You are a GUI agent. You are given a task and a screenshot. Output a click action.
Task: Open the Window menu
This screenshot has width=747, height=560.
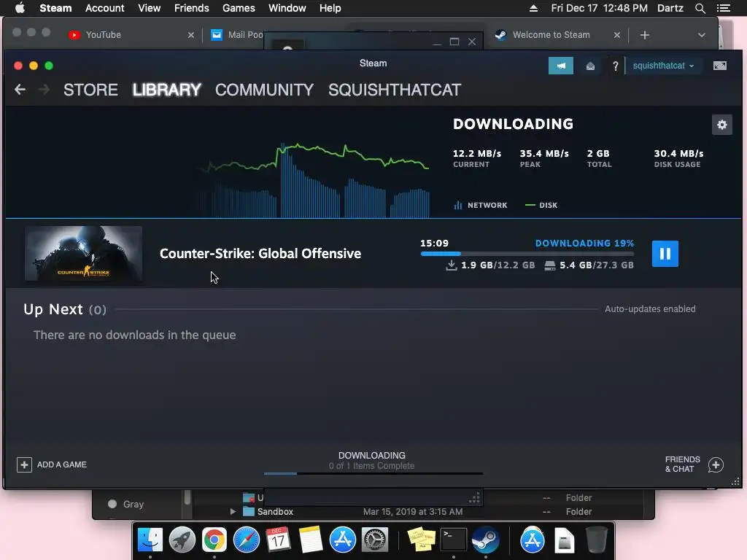pos(287,8)
